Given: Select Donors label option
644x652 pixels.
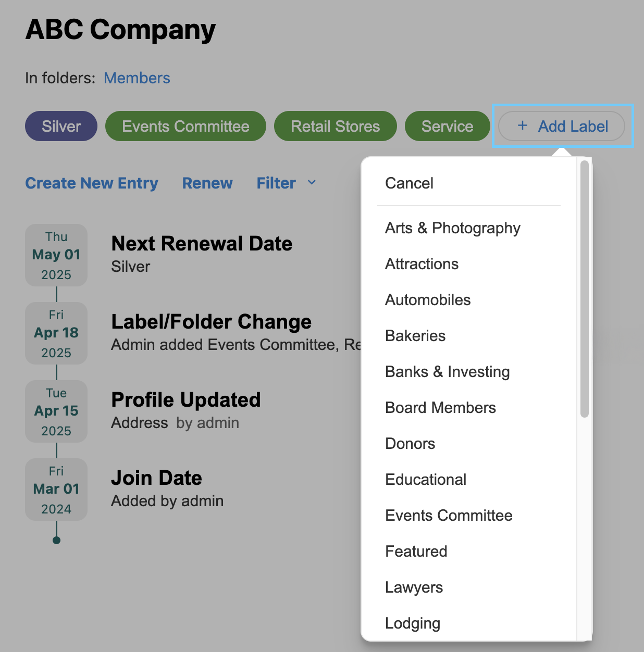Looking at the screenshot, I should [x=410, y=444].
